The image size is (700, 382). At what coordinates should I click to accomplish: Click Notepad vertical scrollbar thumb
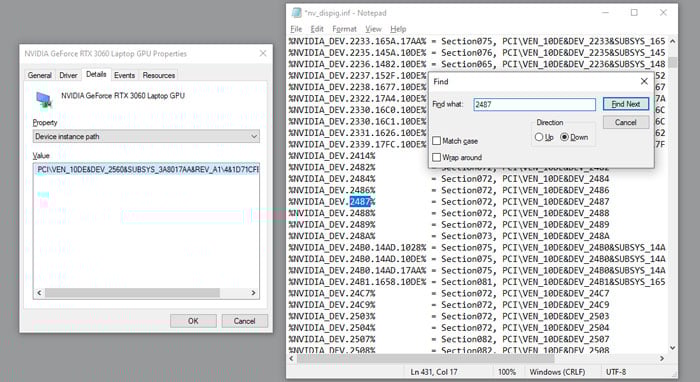(672, 62)
